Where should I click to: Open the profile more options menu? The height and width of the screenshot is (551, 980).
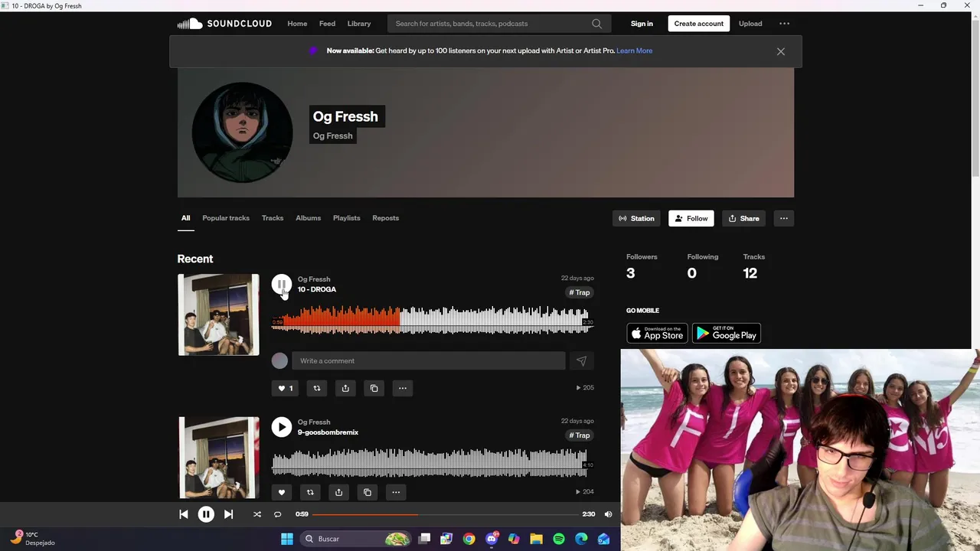click(x=783, y=219)
